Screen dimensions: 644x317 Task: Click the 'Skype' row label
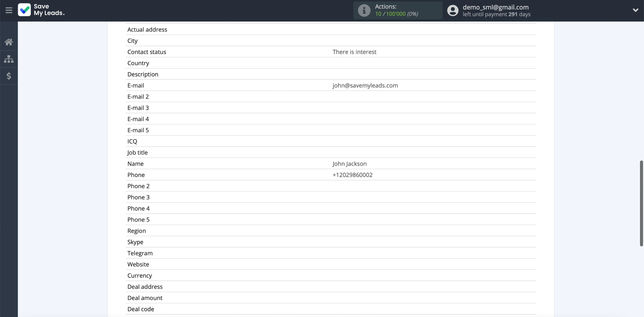(135, 242)
